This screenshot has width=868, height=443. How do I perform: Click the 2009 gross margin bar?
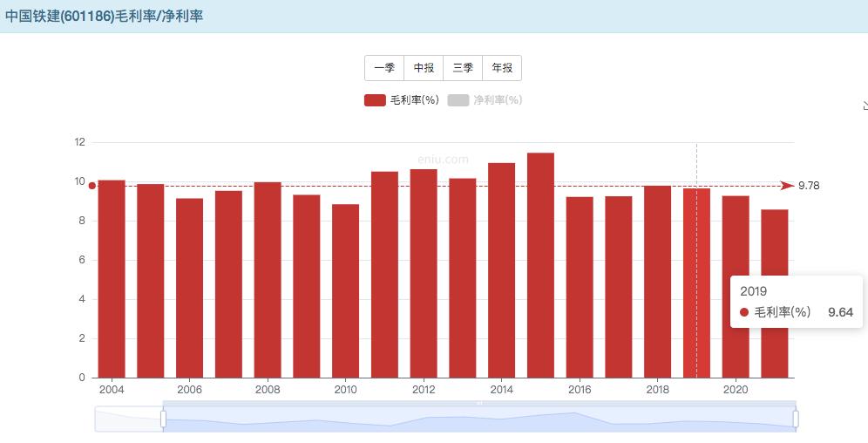click(307, 286)
